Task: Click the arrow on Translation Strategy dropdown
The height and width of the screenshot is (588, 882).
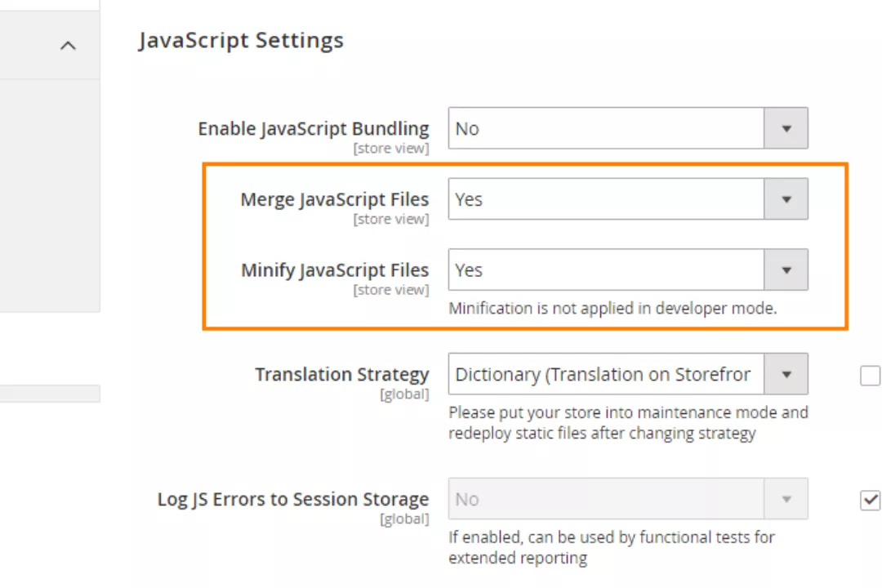Action: click(x=786, y=374)
